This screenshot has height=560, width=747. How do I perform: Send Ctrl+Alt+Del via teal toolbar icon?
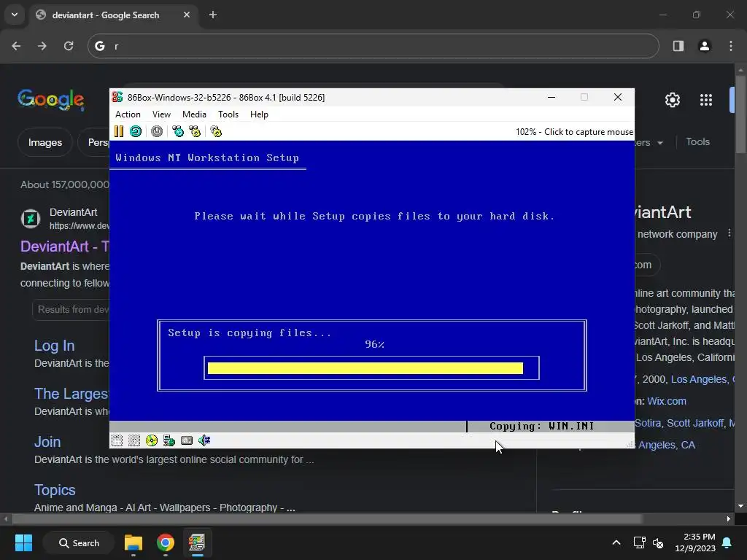click(x=178, y=131)
